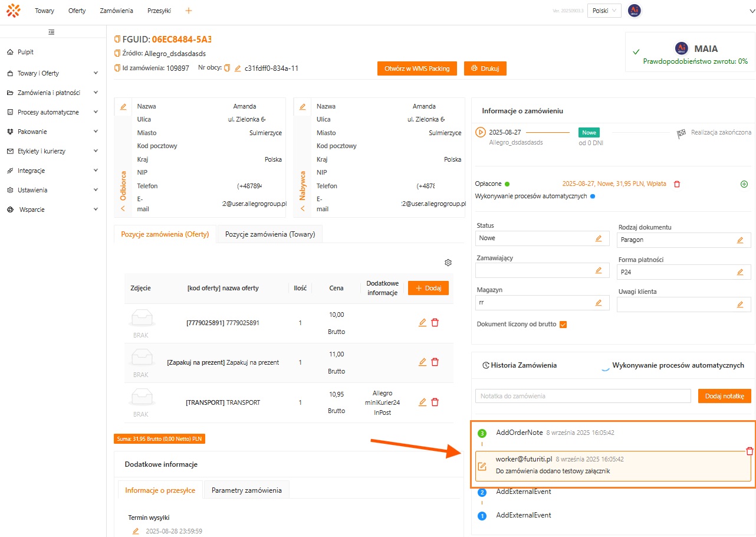Copy the FGUID value icon

point(117,40)
